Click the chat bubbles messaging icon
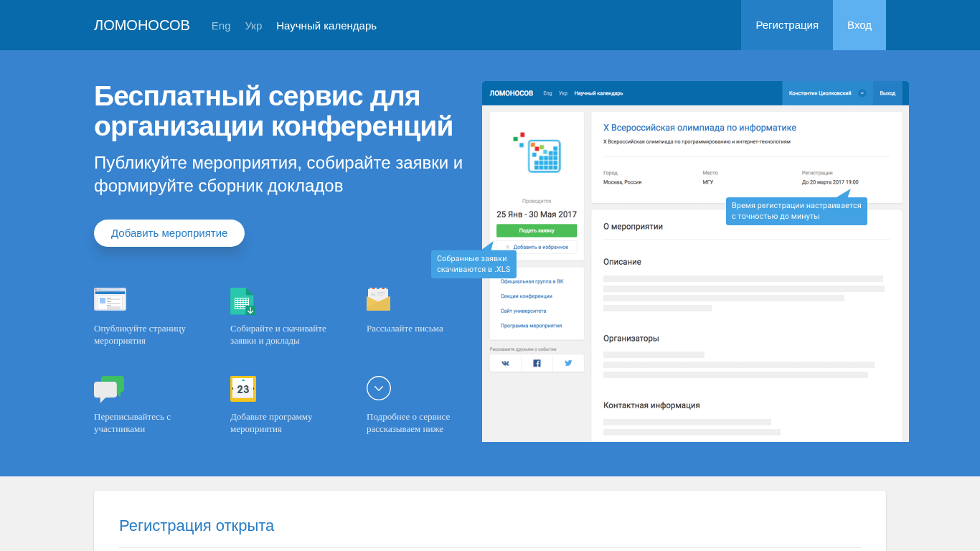 (109, 389)
